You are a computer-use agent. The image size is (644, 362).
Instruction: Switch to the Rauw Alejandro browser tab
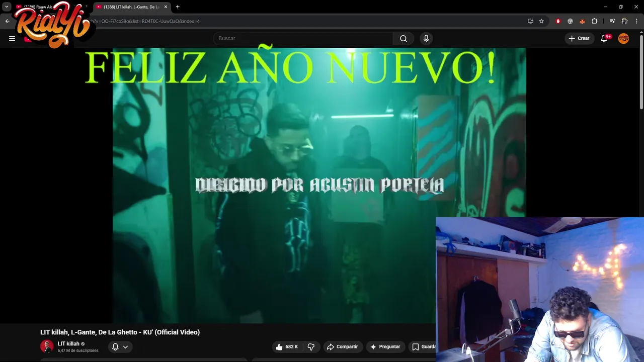point(53,7)
